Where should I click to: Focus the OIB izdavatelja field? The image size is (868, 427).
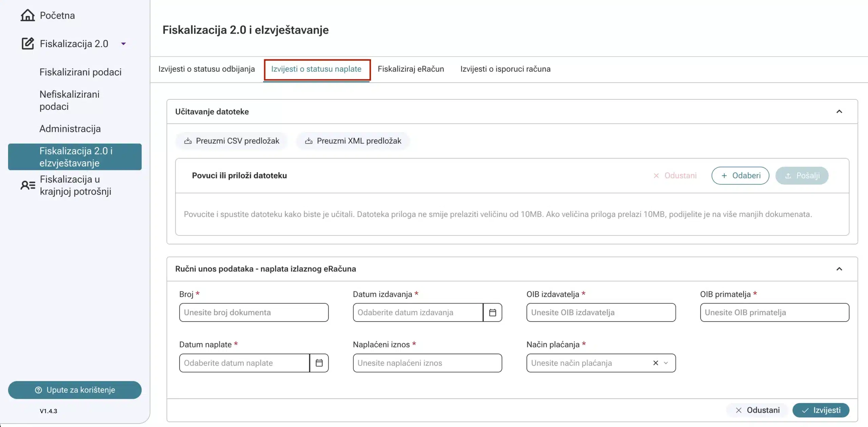coord(601,312)
